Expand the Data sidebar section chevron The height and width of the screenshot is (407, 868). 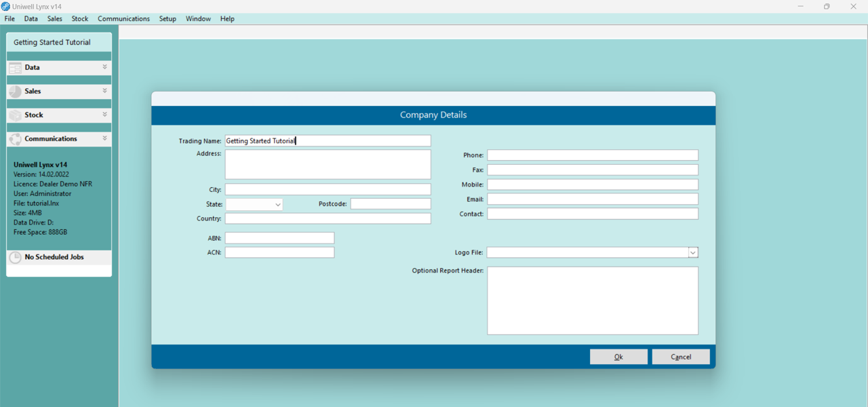(104, 67)
